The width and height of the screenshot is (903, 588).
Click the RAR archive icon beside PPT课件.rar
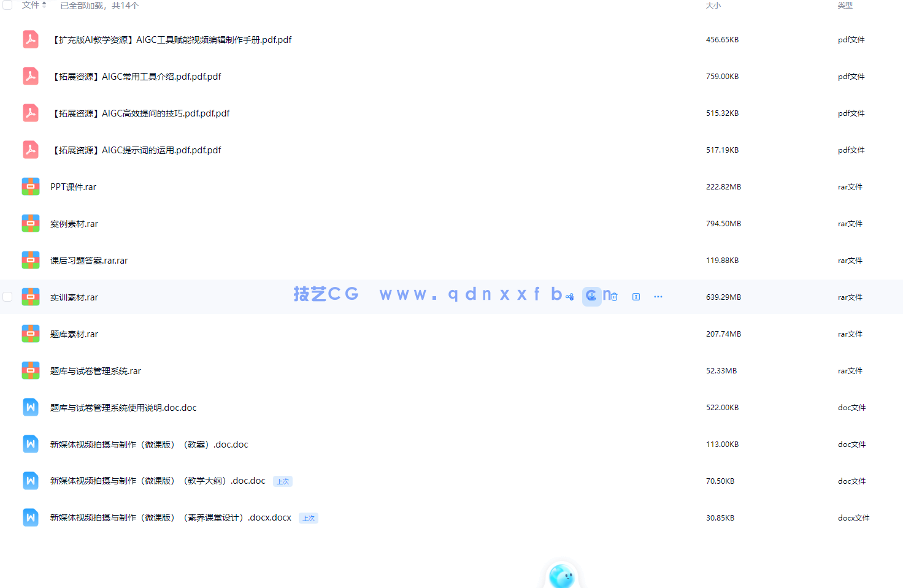pyautogui.click(x=31, y=186)
